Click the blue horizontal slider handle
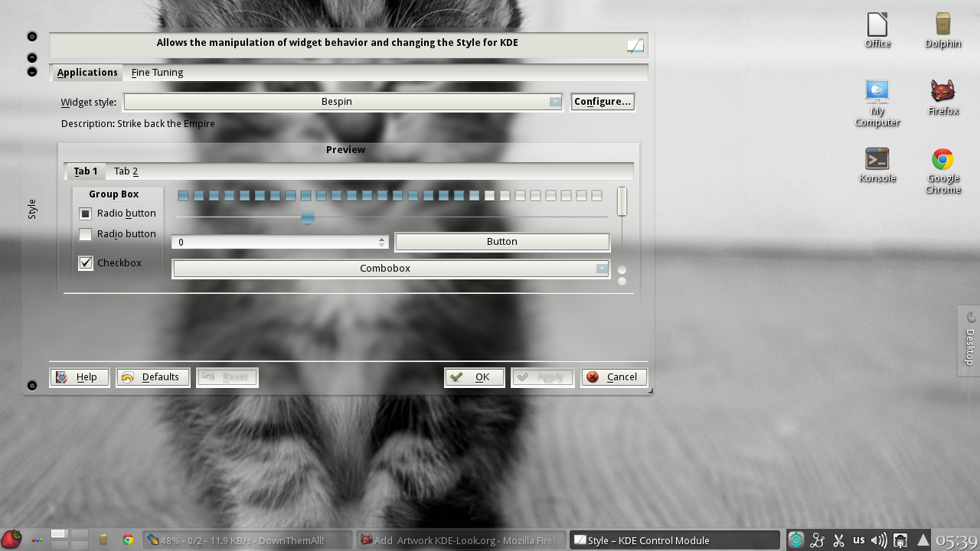This screenshot has height=551, width=980. (308, 217)
